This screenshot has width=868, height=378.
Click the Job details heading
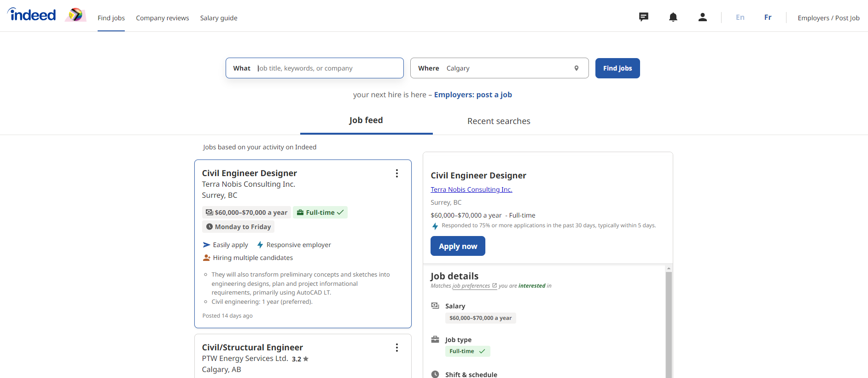[454, 276]
